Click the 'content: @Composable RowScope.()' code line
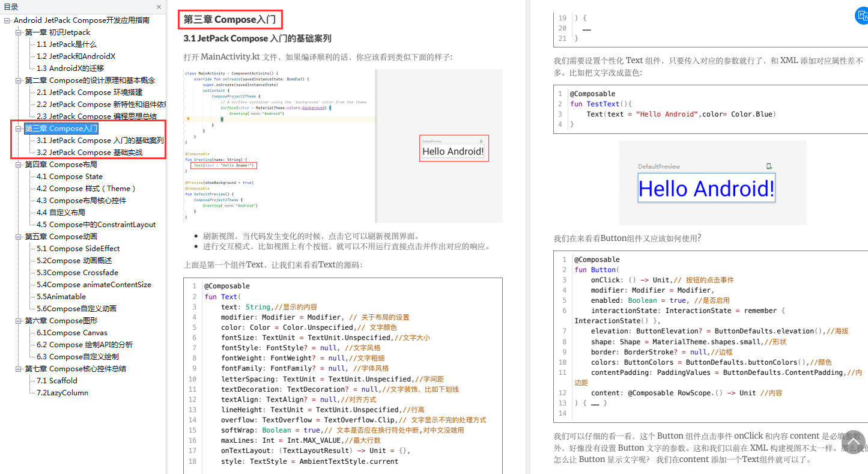This screenshot has width=868, height=474. 687,393
